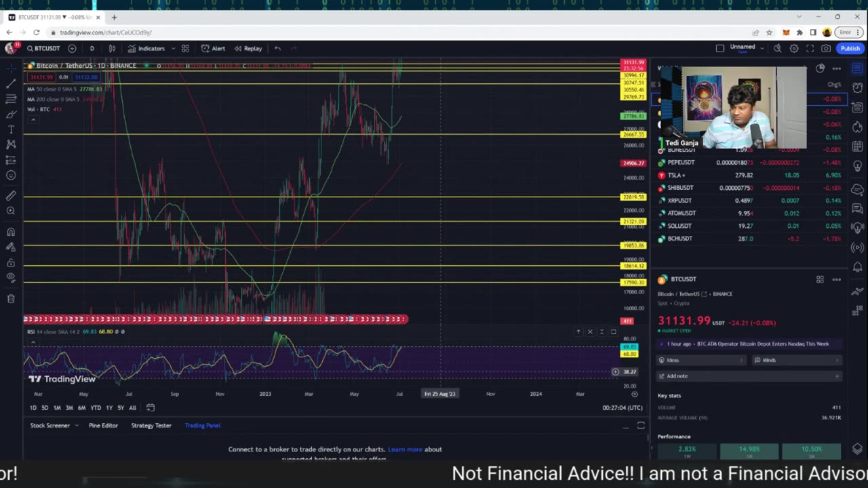Select the crosshair cursor tool
868x488 pixels.
(11, 68)
